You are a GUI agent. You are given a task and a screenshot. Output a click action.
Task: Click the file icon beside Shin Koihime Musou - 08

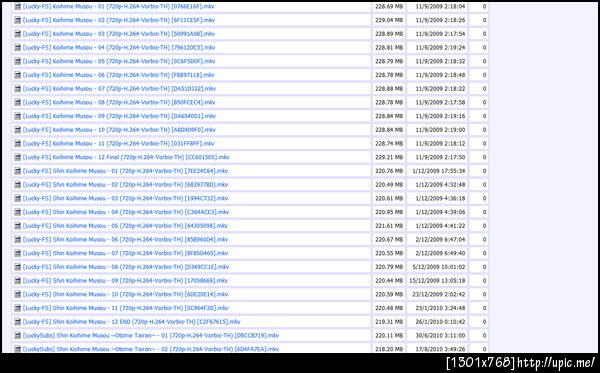[18, 267]
